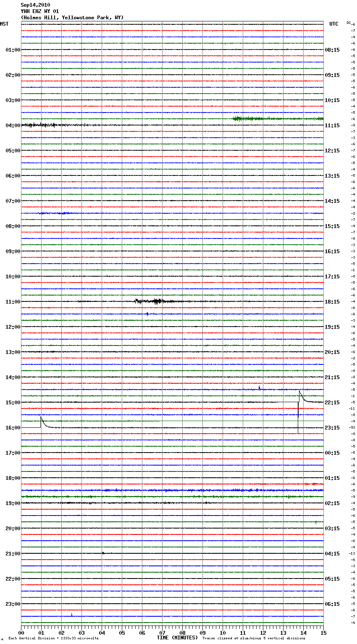Click the -93 DC offset value
This screenshot has height=644, width=357.
pyautogui.click(x=352, y=427)
